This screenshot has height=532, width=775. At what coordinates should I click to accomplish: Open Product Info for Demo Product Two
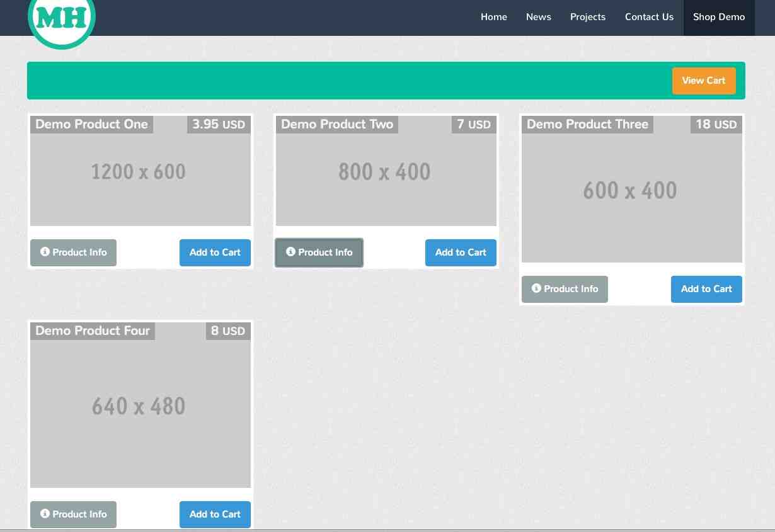pyautogui.click(x=319, y=252)
